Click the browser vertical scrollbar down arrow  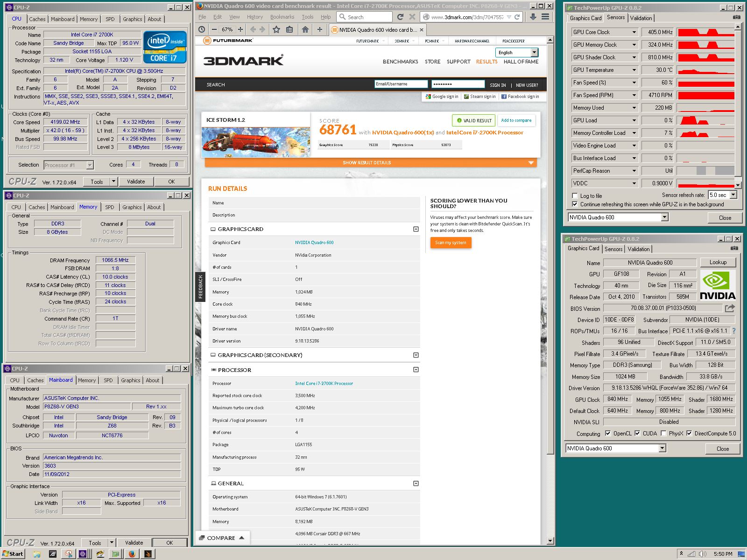[550, 541]
